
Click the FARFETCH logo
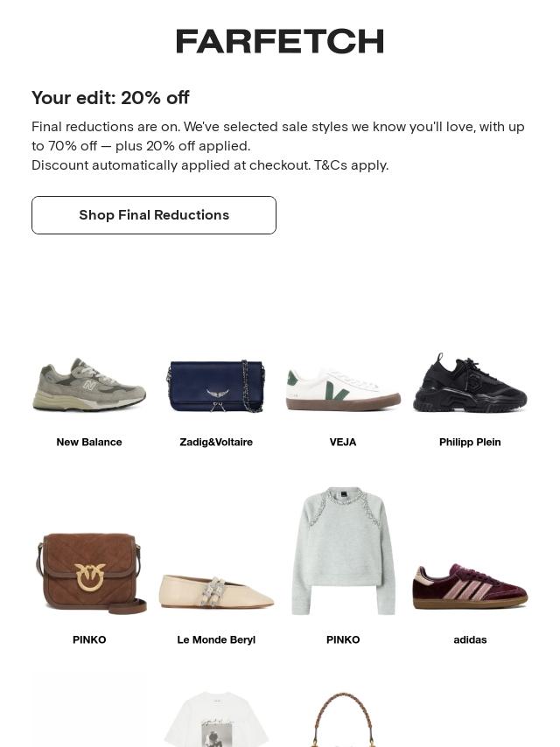pos(280,41)
